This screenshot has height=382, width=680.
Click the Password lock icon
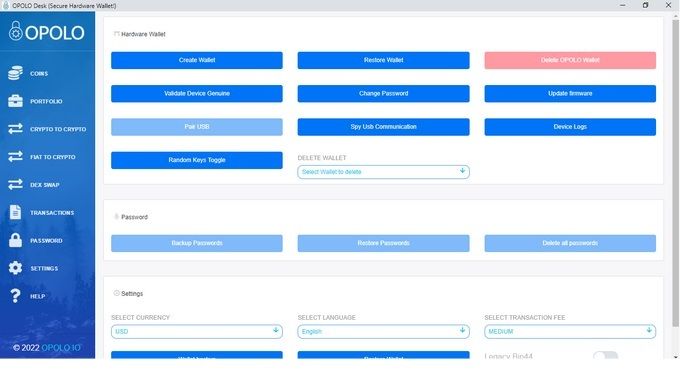click(15, 240)
